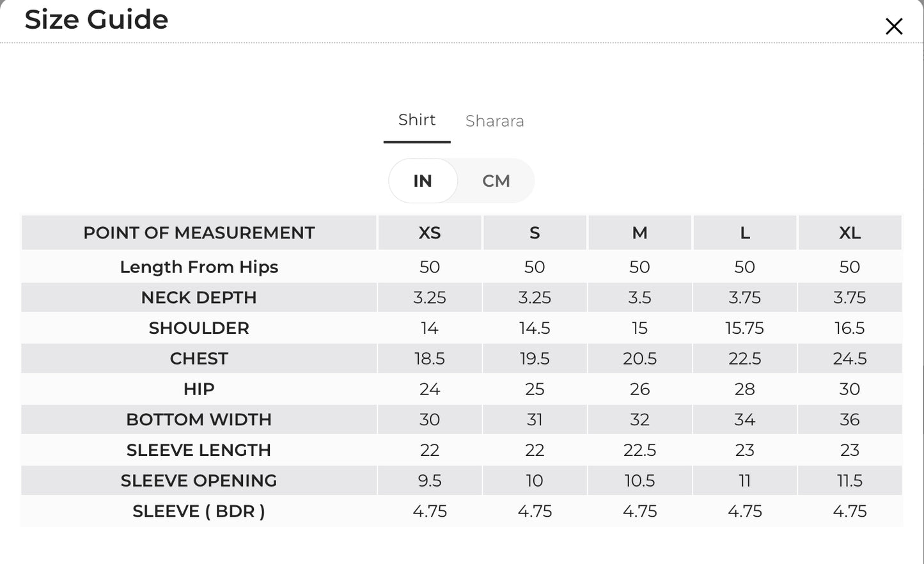Toggle measurements to CM
Image resolution: width=924 pixels, height=564 pixels.
pyautogui.click(x=496, y=181)
